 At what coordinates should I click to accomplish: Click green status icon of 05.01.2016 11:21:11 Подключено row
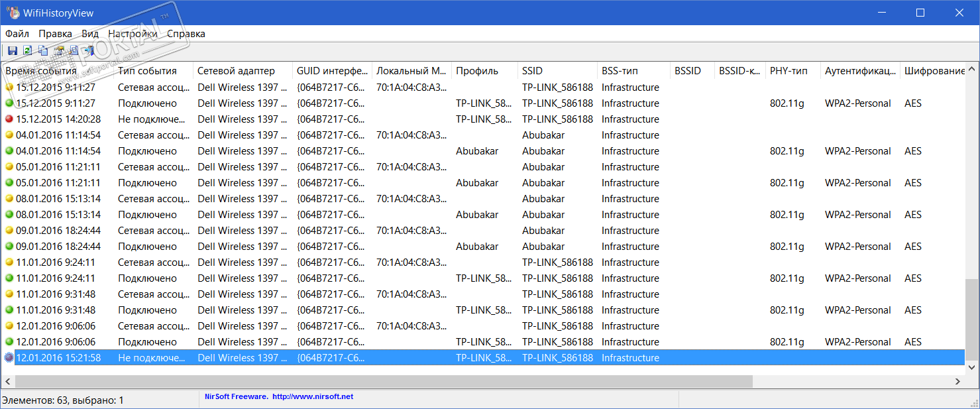click(x=9, y=183)
